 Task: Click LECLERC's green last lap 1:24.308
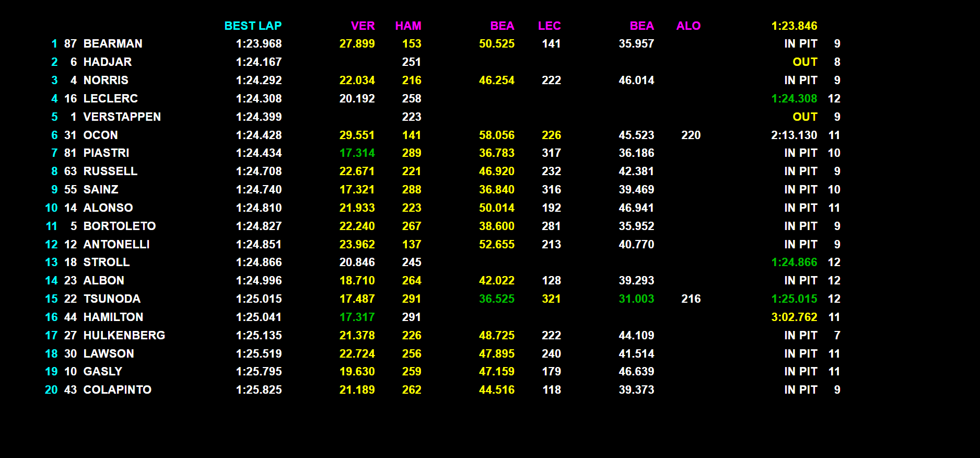[794, 99]
